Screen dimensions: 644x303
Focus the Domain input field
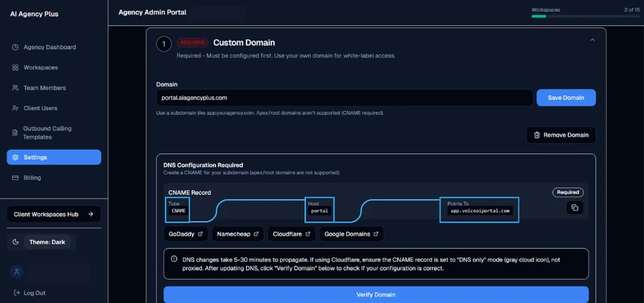pyautogui.click(x=345, y=98)
